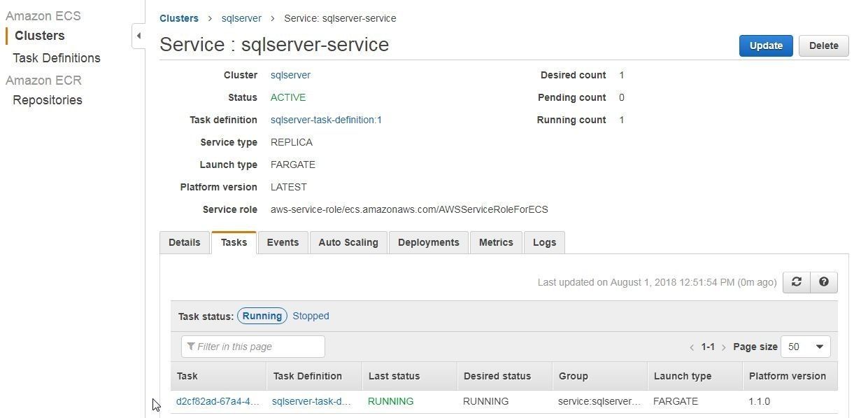Select the green RUNNING last status cell
The width and height of the screenshot is (868, 418).
[x=390, y=401]
